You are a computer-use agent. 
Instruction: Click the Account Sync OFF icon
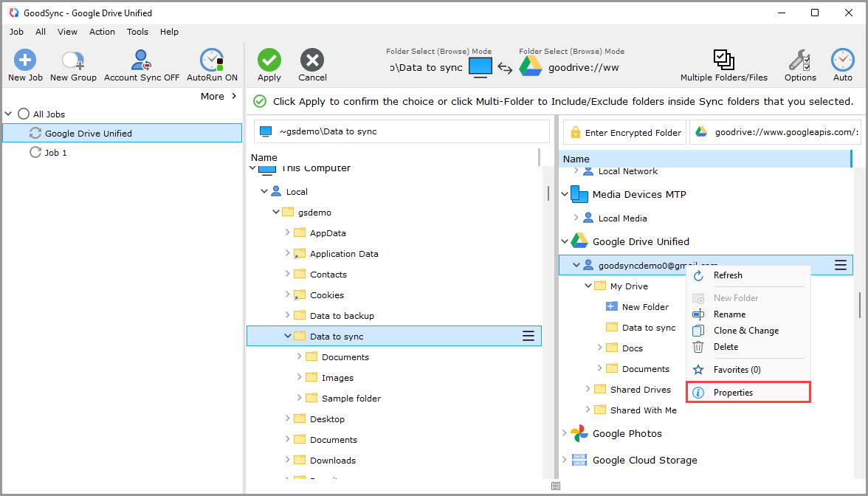click(x=142, y=60)
